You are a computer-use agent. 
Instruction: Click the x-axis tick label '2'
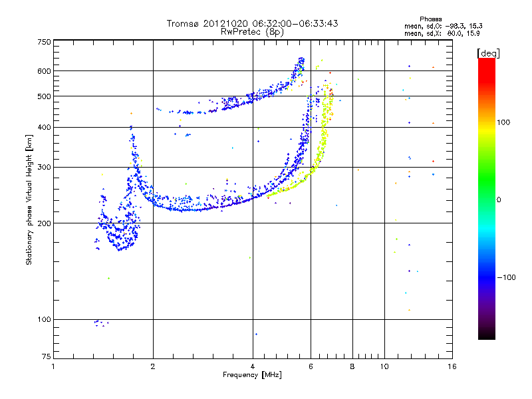point(153,366)
